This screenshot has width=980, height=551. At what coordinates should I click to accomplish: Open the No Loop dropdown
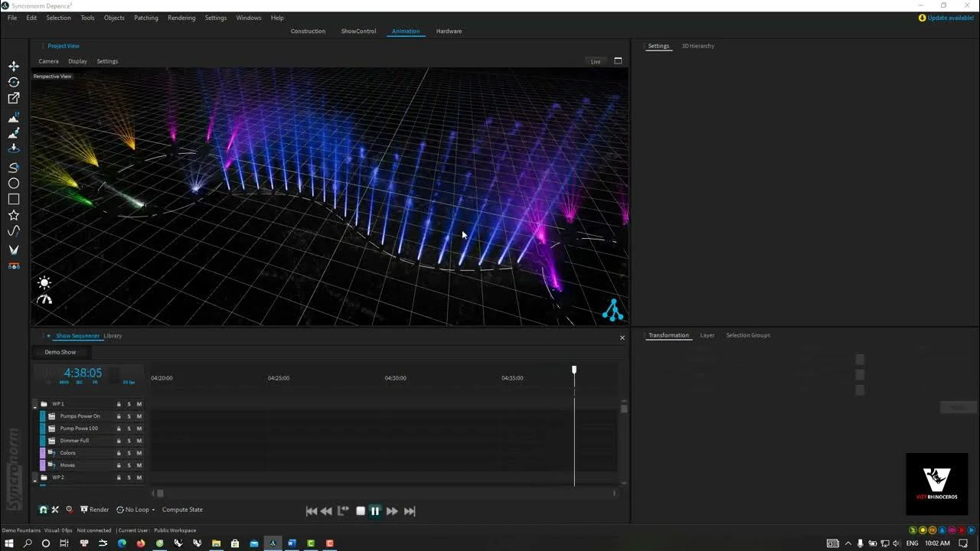tap(136, 509)
